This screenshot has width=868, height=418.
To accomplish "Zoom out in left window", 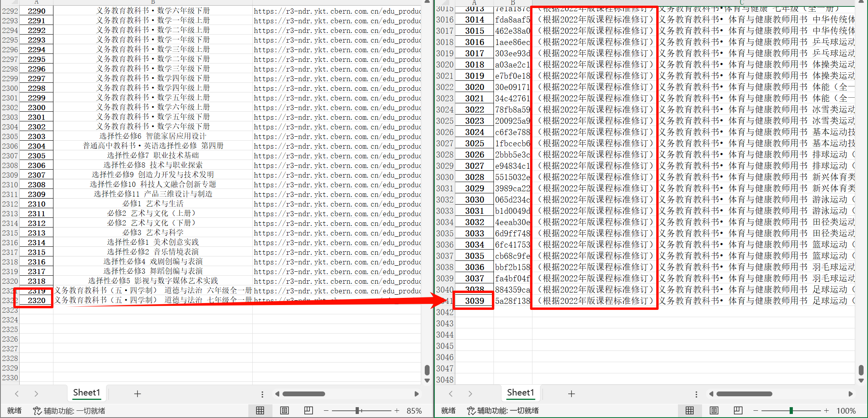I will 326,411.
